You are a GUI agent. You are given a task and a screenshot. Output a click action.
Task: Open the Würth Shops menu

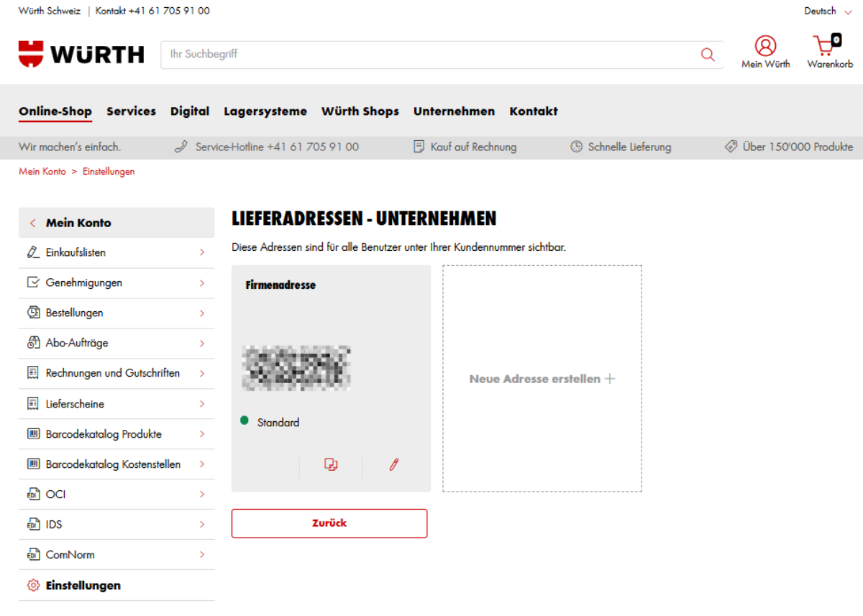click(360, 111)
